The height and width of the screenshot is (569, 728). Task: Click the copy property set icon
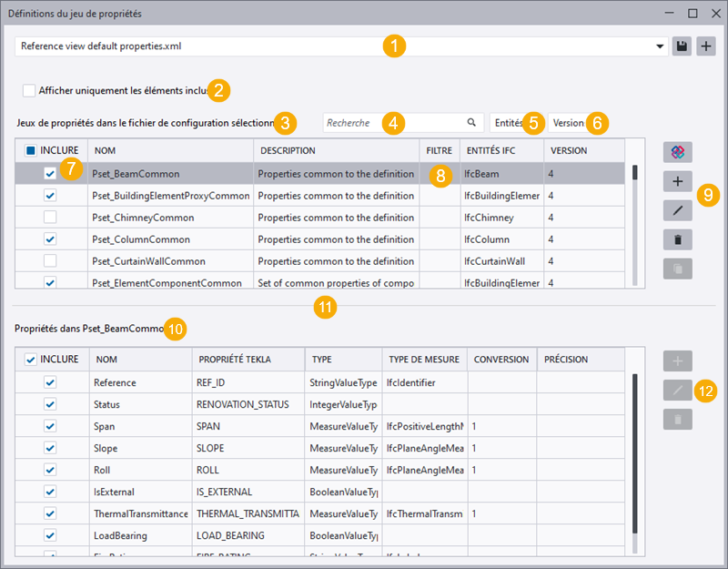pos(677,269)
